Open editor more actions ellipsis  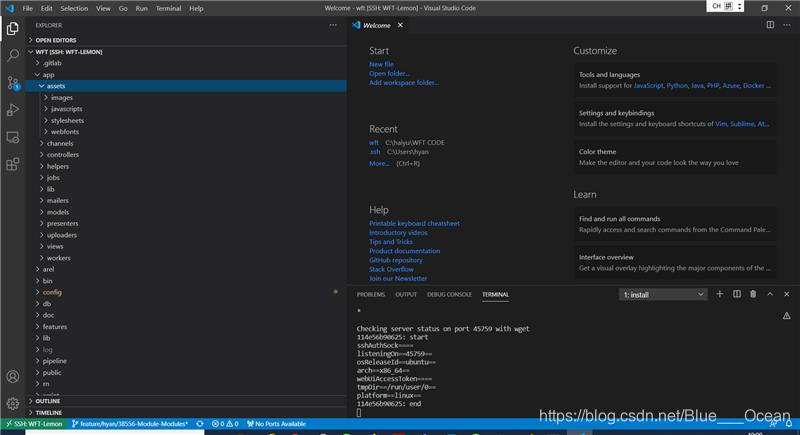pos(787,25)
